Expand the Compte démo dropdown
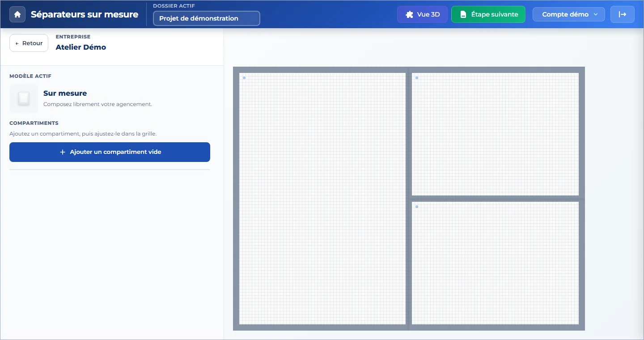The image size is (644, 340). pyautogui.click(x=569, y=14)
